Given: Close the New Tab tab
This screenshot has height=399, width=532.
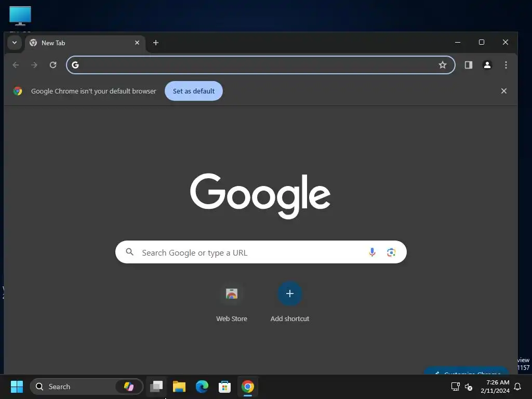Looking at the screenshot, I should 137,43.
